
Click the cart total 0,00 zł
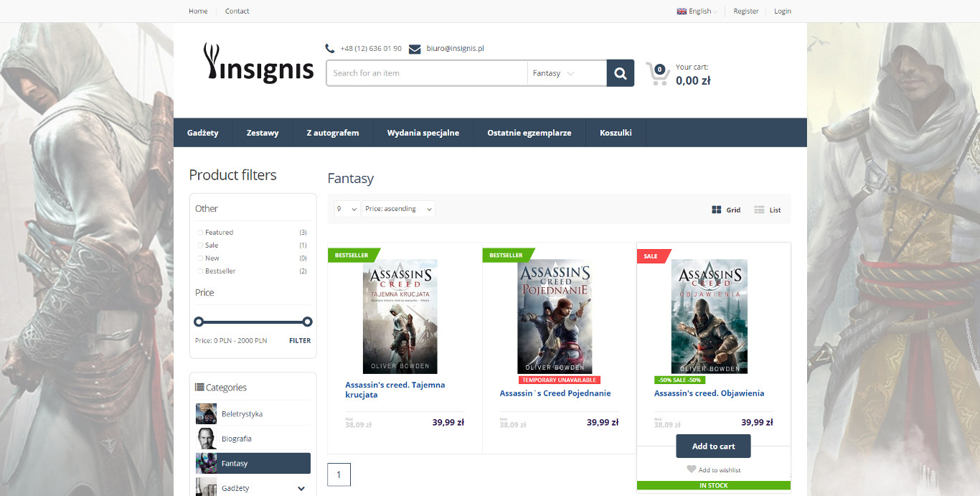coord(693,80)
